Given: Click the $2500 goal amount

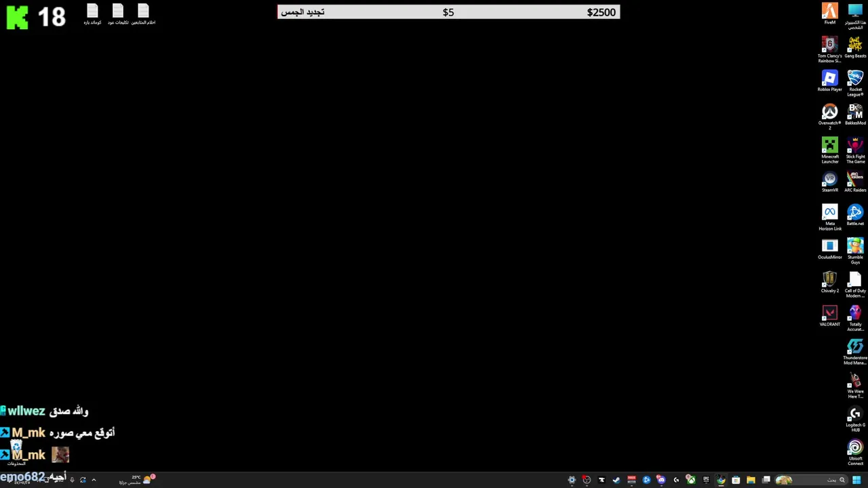Looking at the screenshot, I should 601,12.
